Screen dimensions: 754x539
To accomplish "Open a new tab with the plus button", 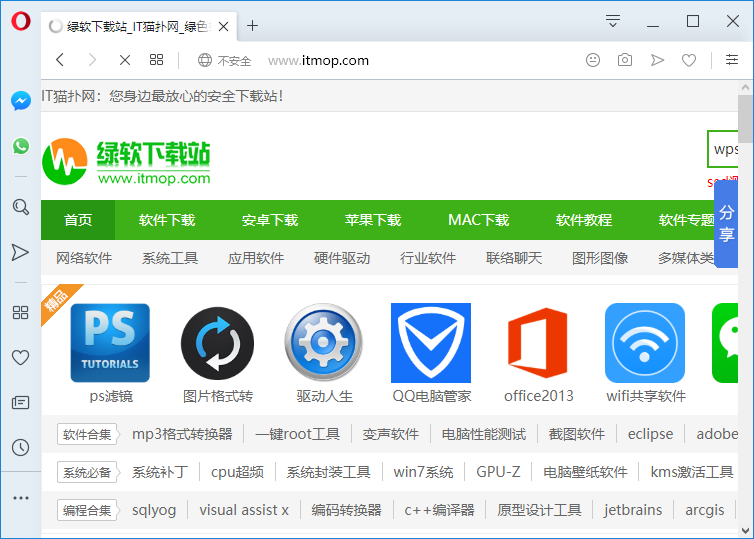I will (252, 25).
